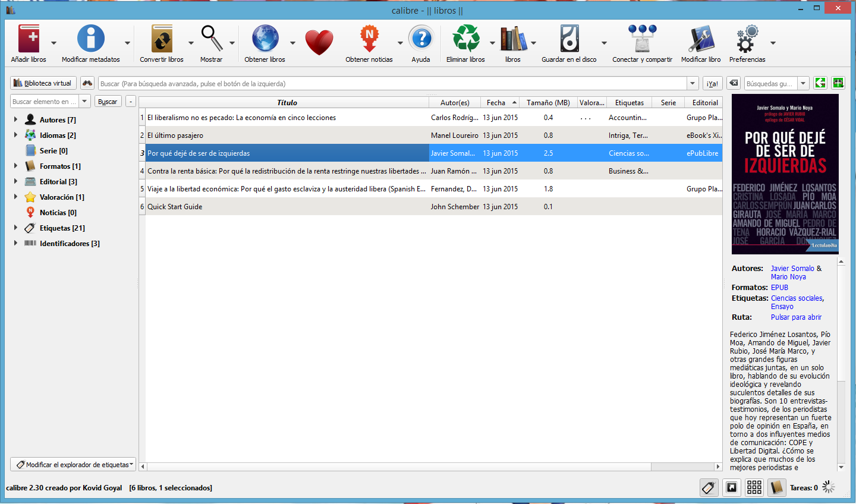The image size is (856, 504).
Task: Click the minus collapse button beside Buscar
Action: (131, 102)
